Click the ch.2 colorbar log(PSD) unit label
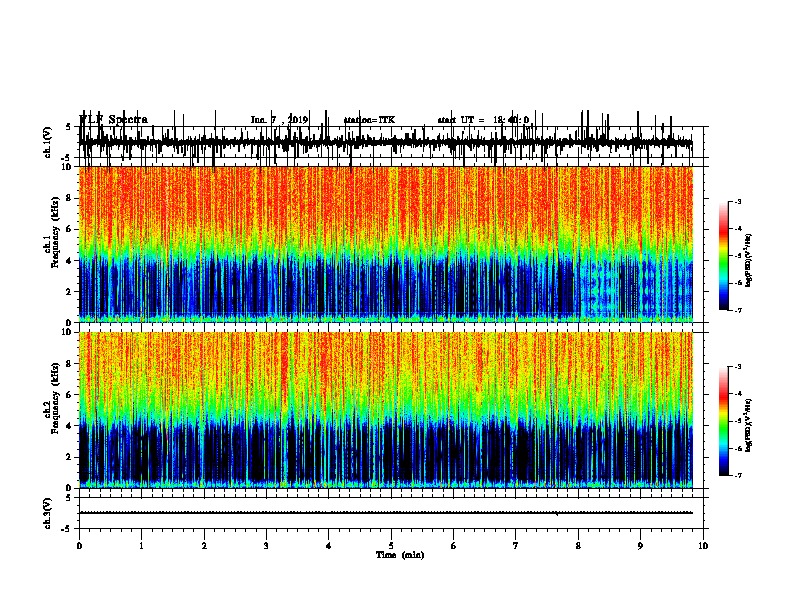The image size is (792, 612). [748, 425]
